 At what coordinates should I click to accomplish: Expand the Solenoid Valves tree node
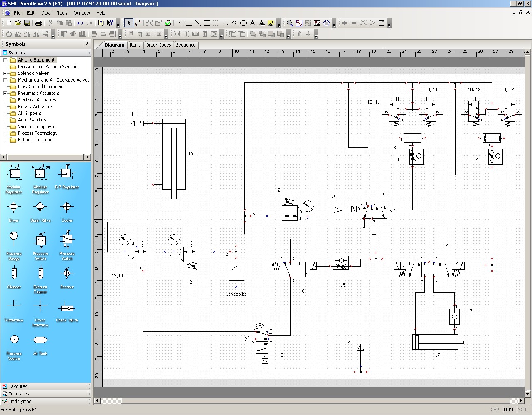(5, 73)
